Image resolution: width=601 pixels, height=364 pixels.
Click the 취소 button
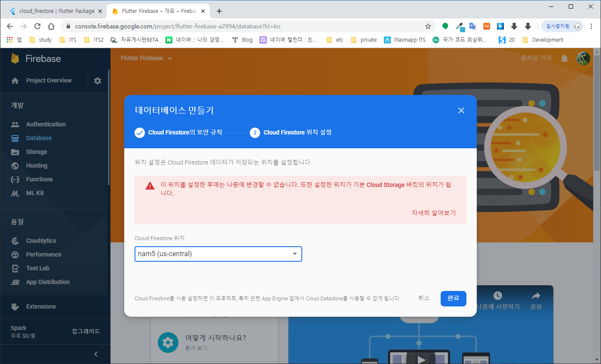[424, 298]
